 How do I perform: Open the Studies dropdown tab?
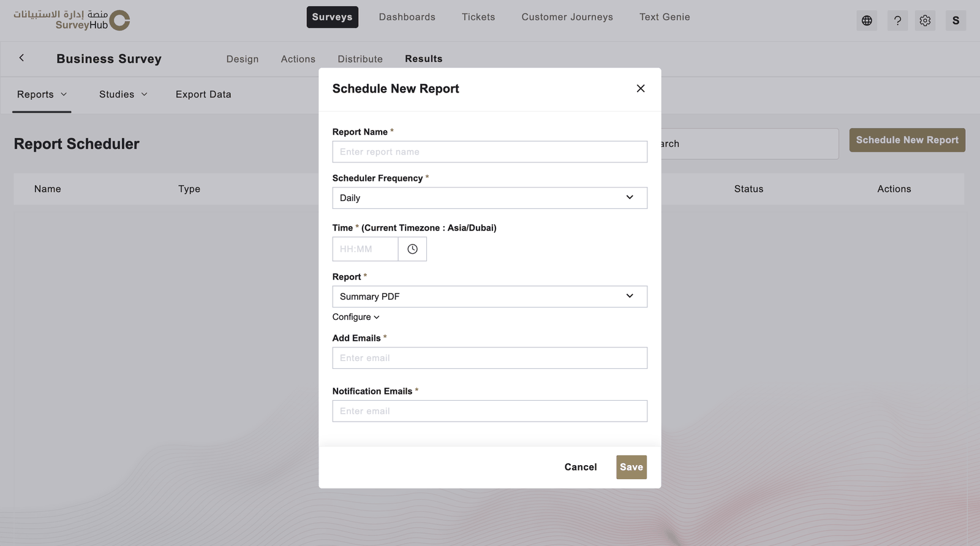click(x=123, y=94)
